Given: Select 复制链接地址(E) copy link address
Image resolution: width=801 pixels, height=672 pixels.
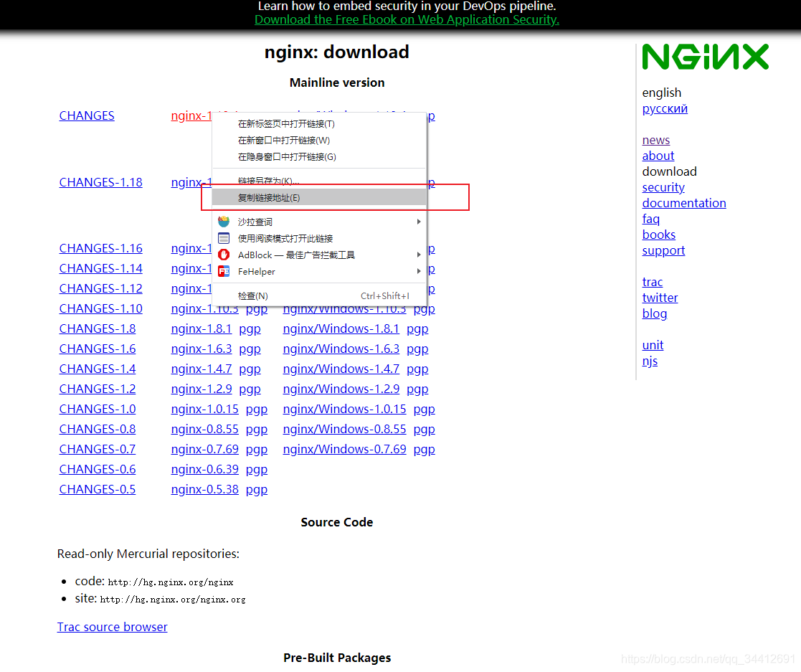Looking at the screenshot, I should pos(319,197).
